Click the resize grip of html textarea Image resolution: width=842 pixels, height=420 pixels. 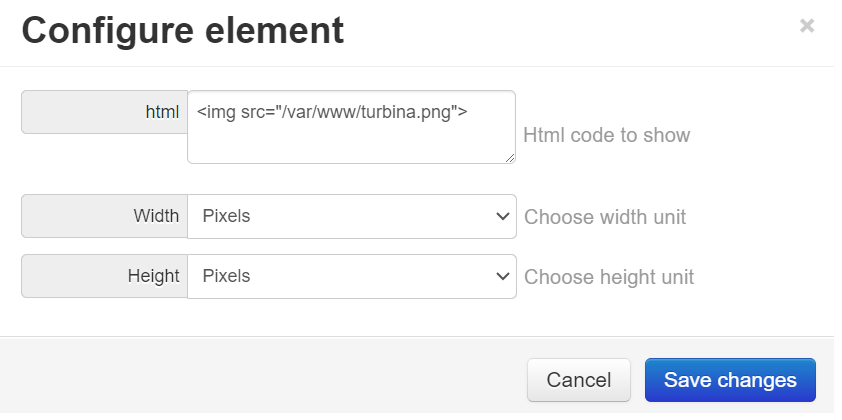pyautogui.click(x=510, y=157)
